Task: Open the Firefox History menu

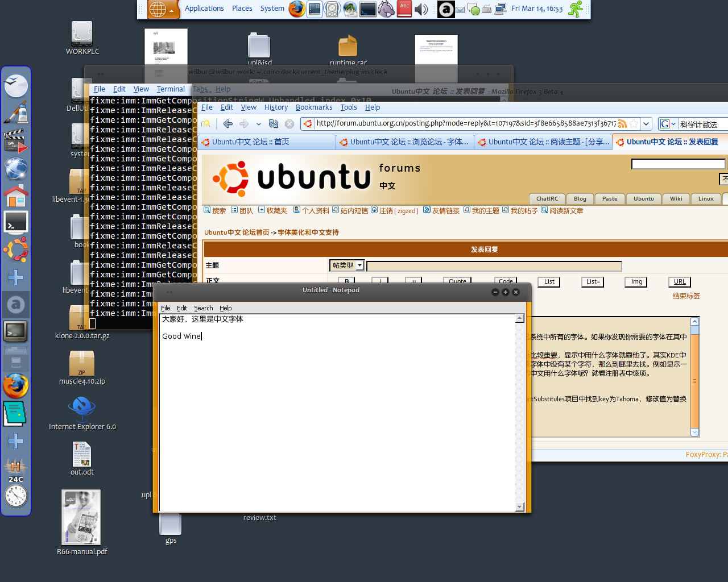Action: (276, 107)
